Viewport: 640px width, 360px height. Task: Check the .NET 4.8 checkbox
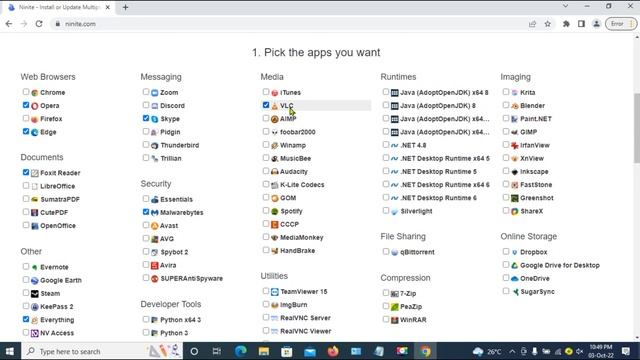(x=386, y=144)
